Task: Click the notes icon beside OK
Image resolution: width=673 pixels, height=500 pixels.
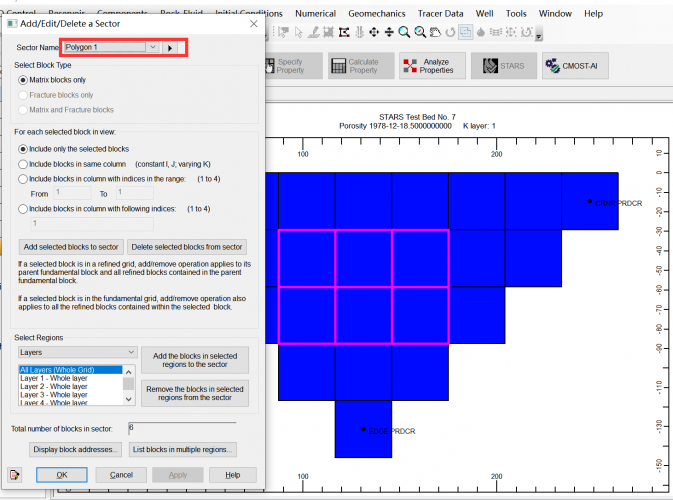Action: 15,475
